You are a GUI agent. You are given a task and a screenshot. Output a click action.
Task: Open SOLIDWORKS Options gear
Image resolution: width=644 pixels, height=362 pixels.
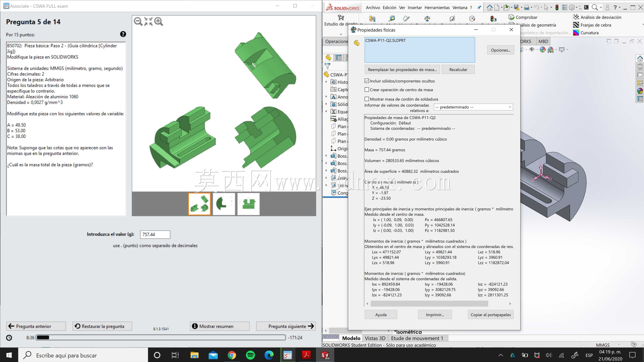572,8
